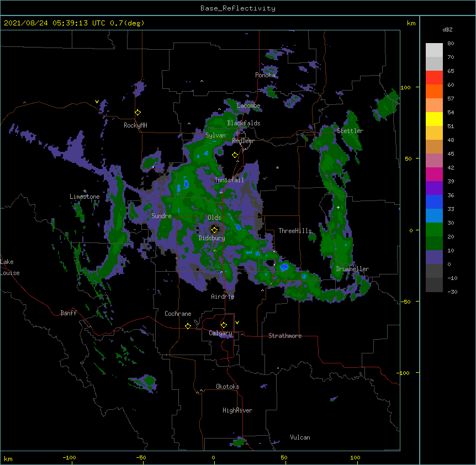This screenshot has height=465, width=476.
Task: Click the Vulcan town label
Action: [300, 437]
